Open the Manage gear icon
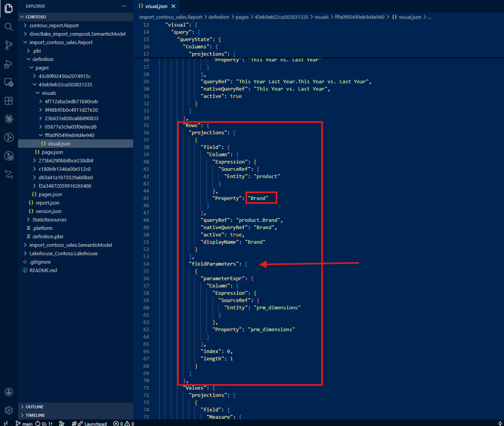Screen dimensions: 504x426 tap(8, 410)
